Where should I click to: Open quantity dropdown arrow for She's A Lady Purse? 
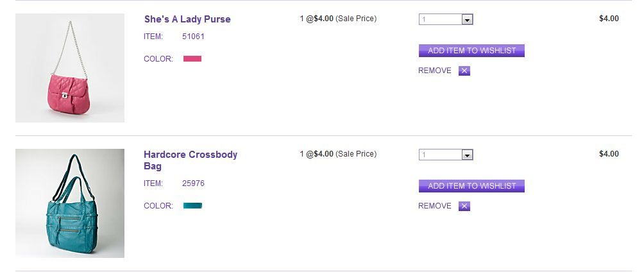coord(467,20)
